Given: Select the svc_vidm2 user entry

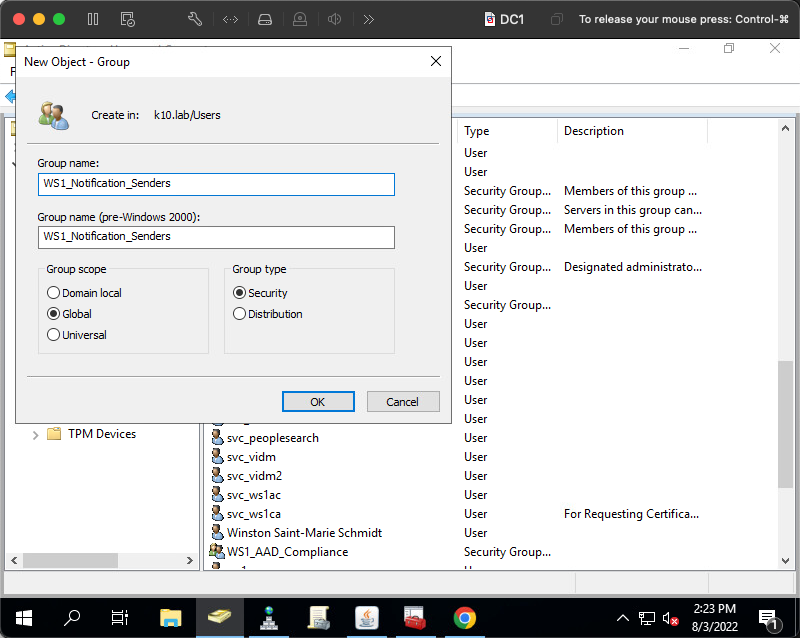Looking at the screenshot, I should pos(255,476).
